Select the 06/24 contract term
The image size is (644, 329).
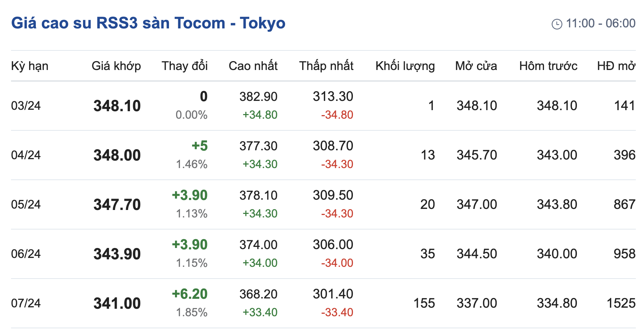26,254
